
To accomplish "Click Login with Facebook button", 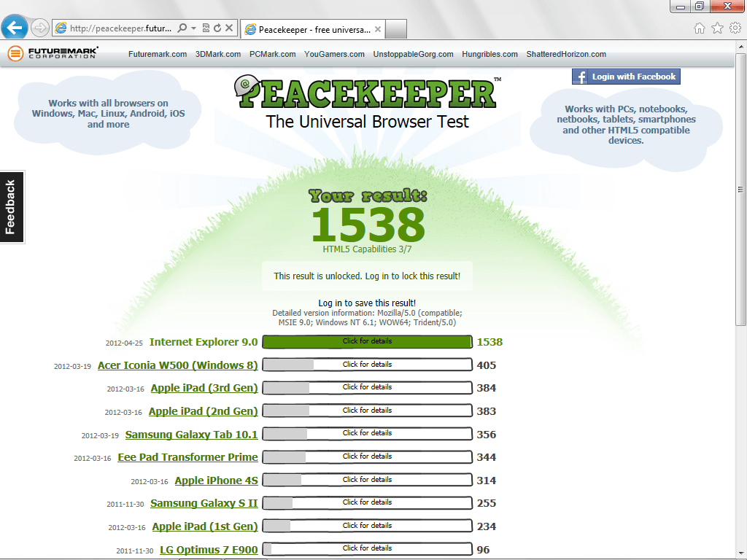I will pos(626,77).
